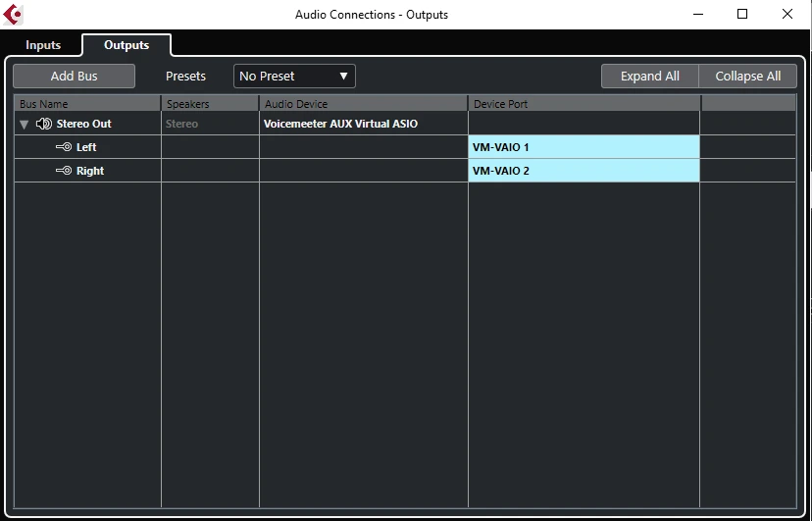Click the Add Bus button
This screenshot has height=521, width=812.
tap(75, 77)
